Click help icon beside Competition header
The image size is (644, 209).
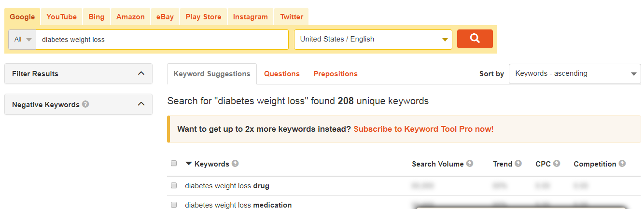(x=622, y=164)
